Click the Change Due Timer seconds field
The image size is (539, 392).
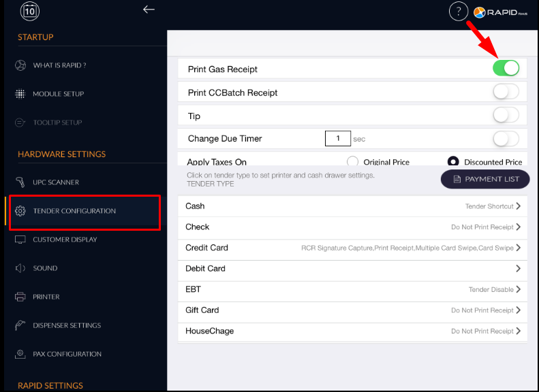point(337,139)
